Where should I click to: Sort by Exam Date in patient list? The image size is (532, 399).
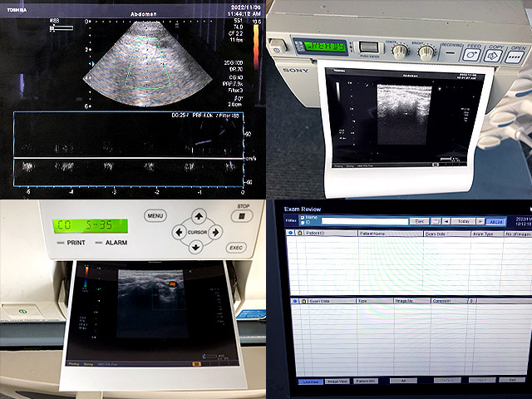(x=447, y=234)
